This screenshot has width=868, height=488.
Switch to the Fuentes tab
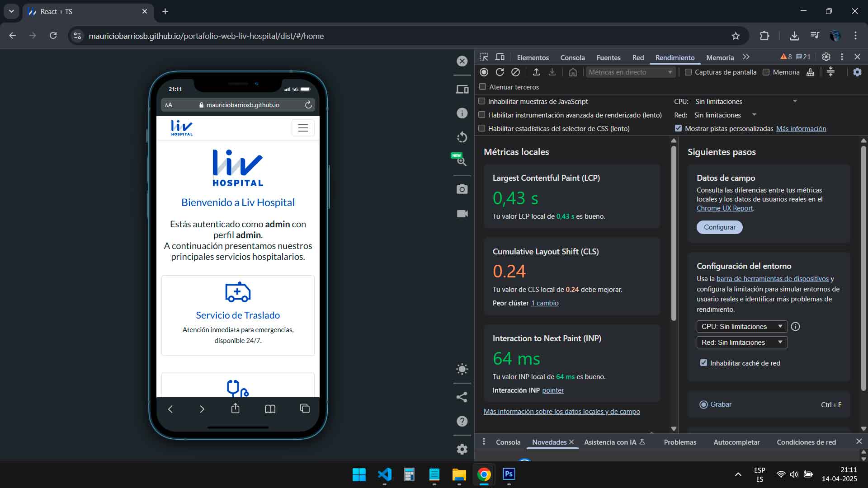[608, 57]
